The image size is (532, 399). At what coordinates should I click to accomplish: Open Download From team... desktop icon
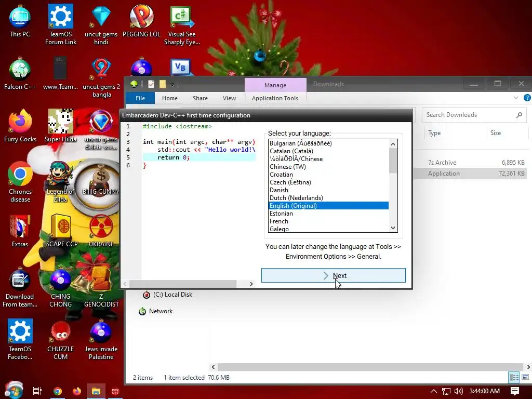[20, 287]
